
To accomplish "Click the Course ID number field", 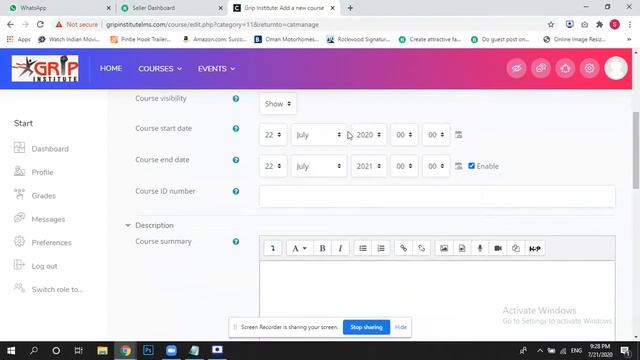I will 437,196.
